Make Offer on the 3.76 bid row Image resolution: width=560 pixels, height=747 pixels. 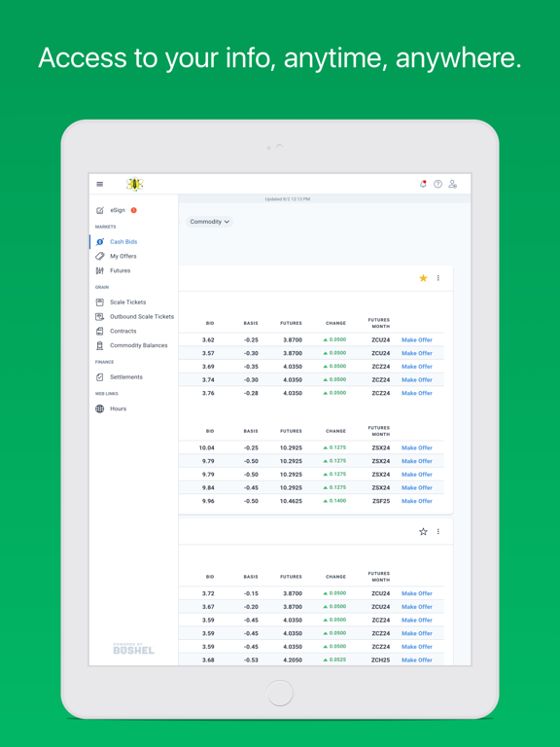click(x=417, y=393)
